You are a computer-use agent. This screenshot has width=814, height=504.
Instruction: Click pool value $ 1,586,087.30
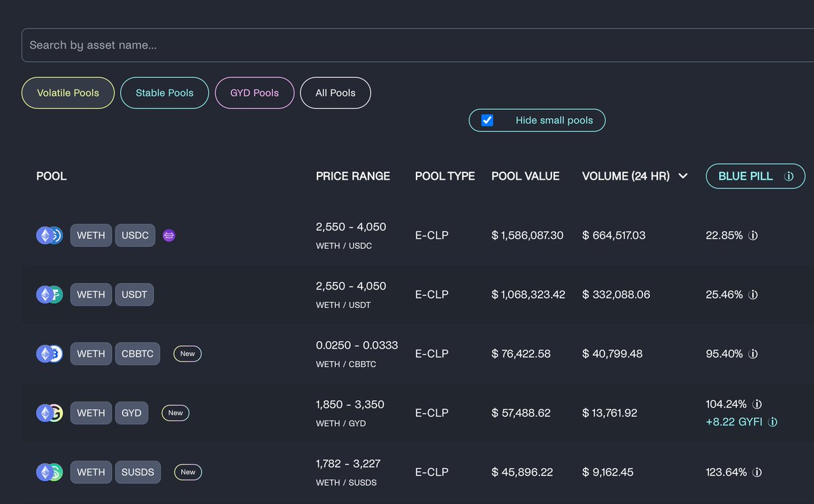(x=527, y=235)
